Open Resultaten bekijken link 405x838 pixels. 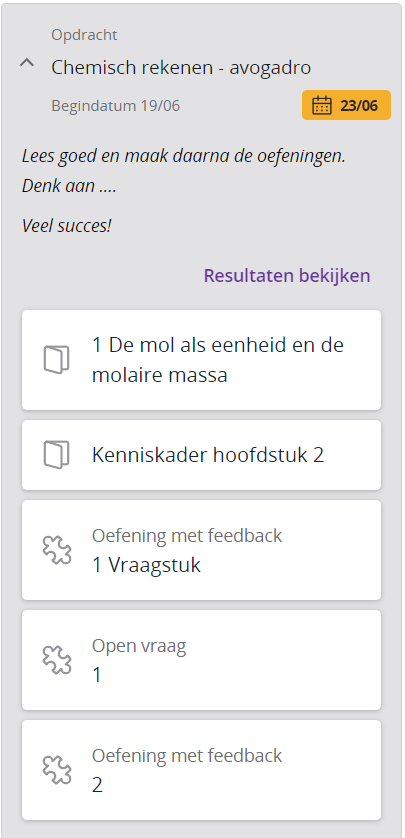pos(287,276)
